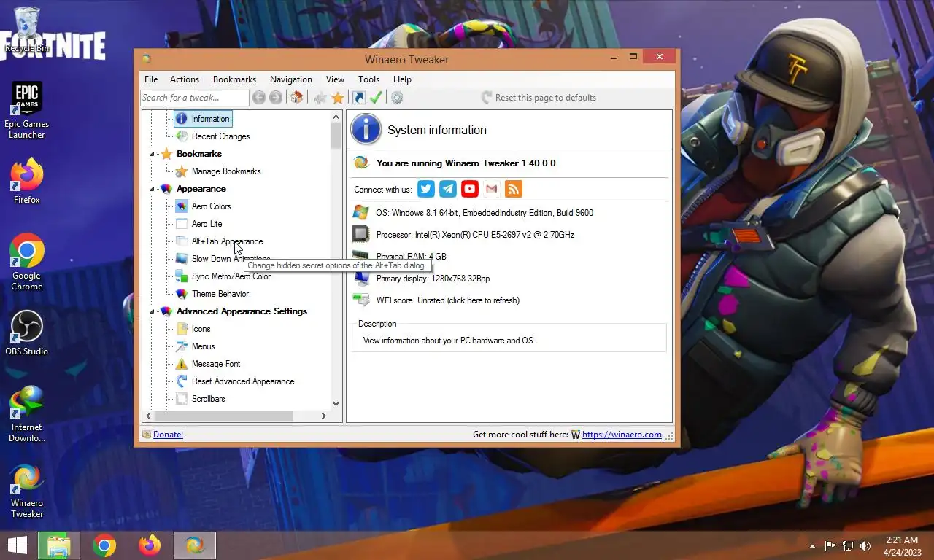Open Winaero's Telegram channel icon

[448, 189]
